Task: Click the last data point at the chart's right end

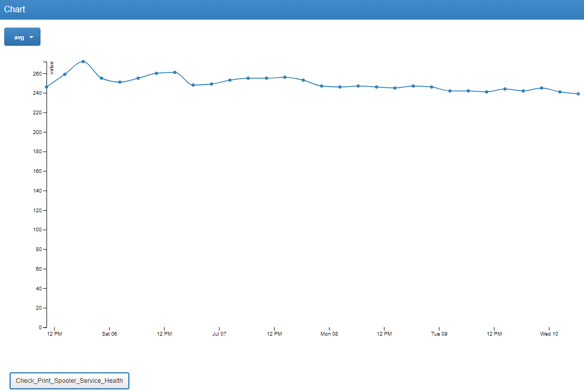Action: (578, 94)
